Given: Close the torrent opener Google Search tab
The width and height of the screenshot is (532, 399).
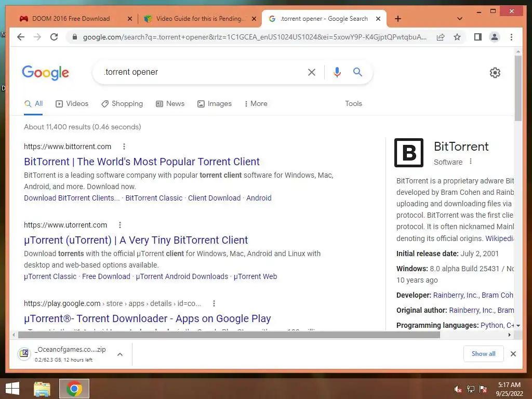Looking at the screenshot, I should [378, 19].
